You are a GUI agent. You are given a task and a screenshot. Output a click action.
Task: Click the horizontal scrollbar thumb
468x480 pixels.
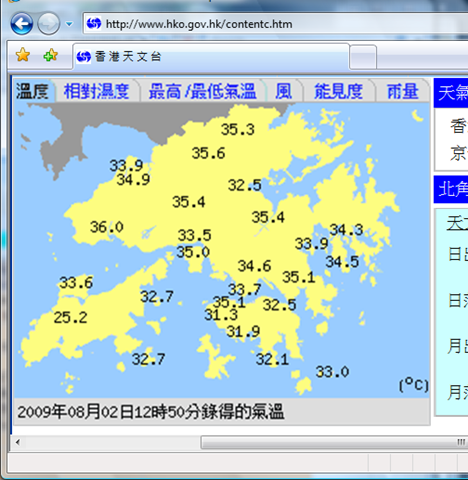coord(334,443)
